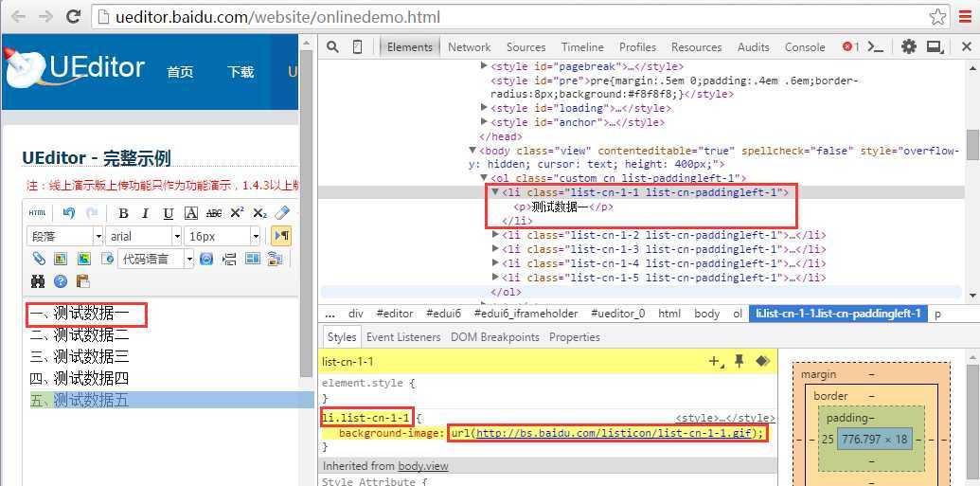
Task: Add new style rule plus icon
Action: coord(716,361)
